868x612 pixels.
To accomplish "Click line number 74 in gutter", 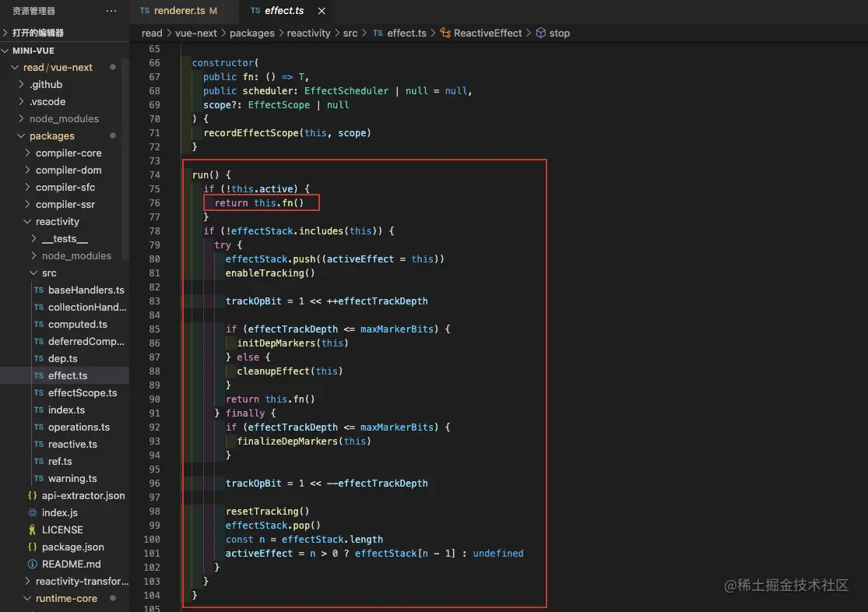I will pos(154,175).
